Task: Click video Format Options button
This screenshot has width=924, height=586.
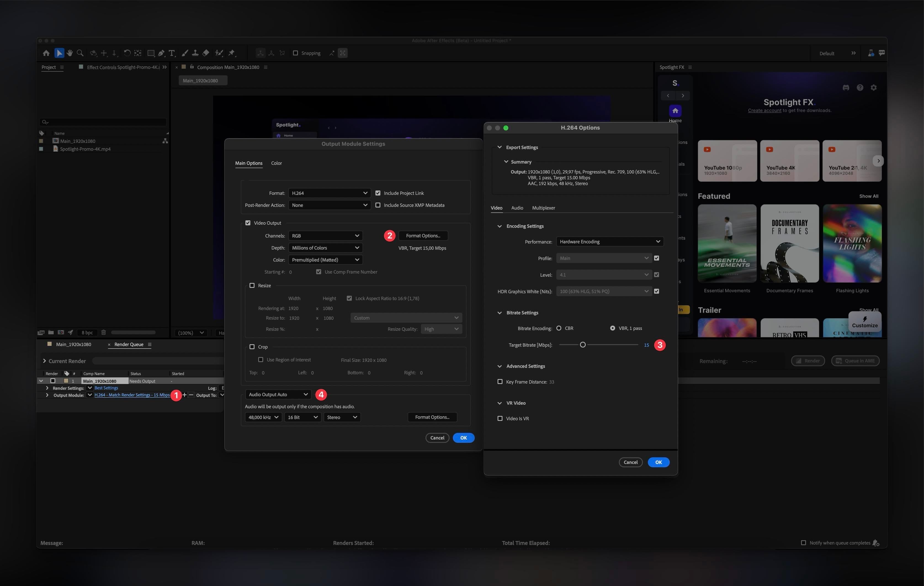Action: tap(423, 236)
